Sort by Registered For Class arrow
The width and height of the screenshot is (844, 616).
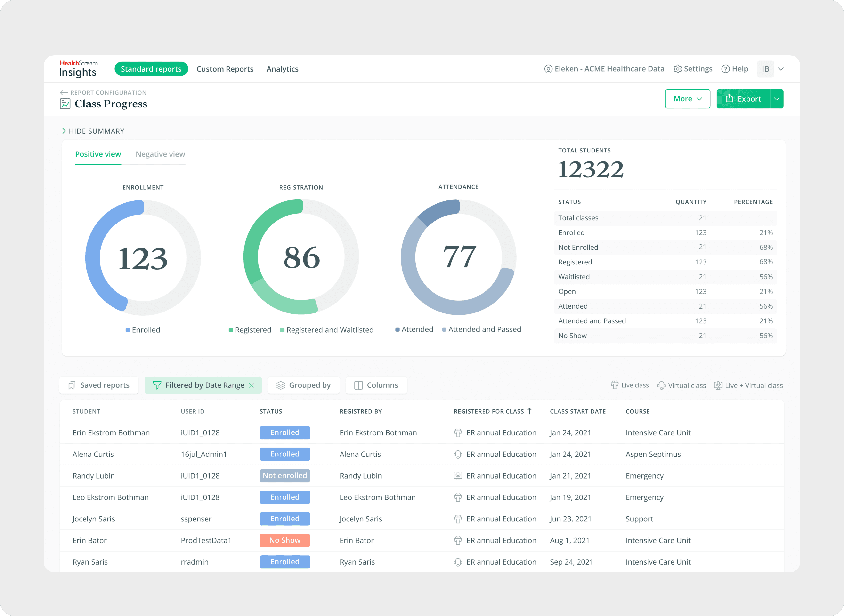(x=529, y=411)
